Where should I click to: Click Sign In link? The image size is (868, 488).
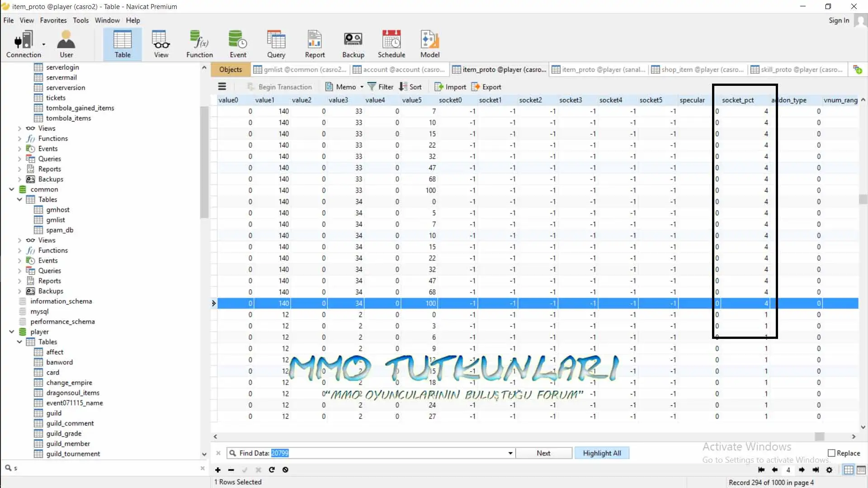839,20
